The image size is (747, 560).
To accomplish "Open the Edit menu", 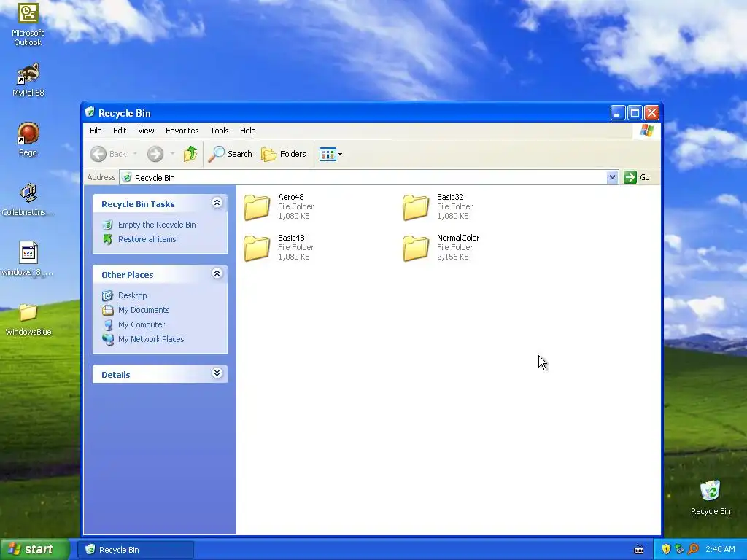I will coord(120,131).
